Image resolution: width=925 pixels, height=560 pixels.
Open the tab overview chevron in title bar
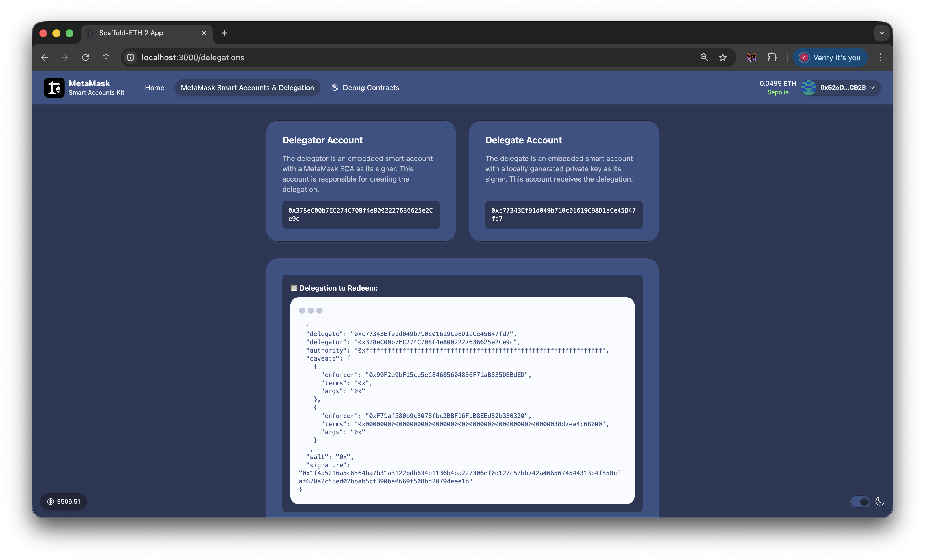(882, 33)
